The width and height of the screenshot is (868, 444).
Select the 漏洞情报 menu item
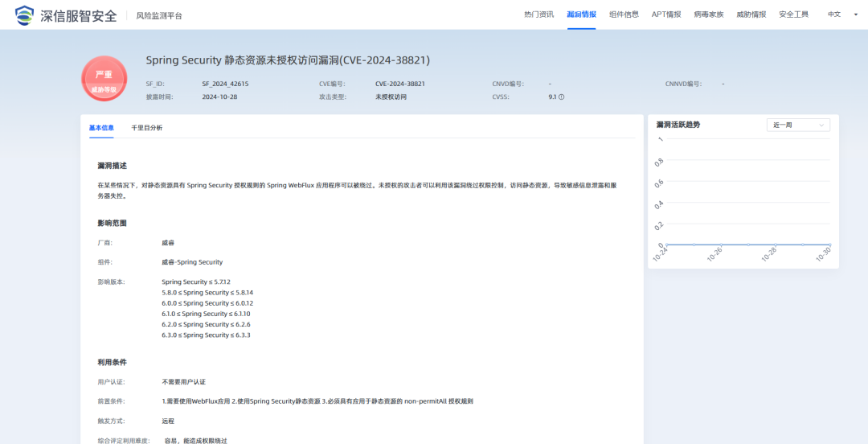pyautogui.click(x=581, y=14)
